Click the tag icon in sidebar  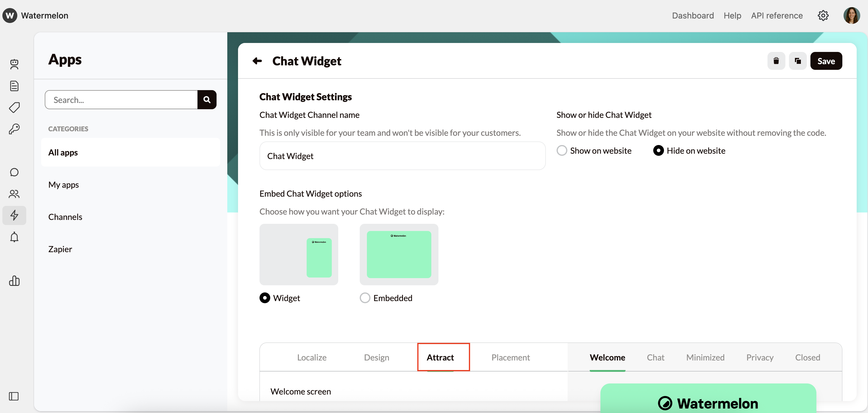point(14,107)
